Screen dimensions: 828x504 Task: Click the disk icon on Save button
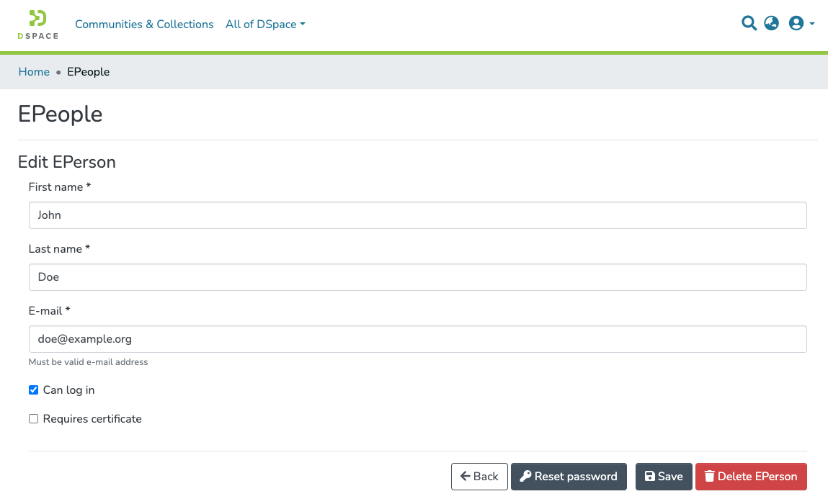tap(649, 476)
